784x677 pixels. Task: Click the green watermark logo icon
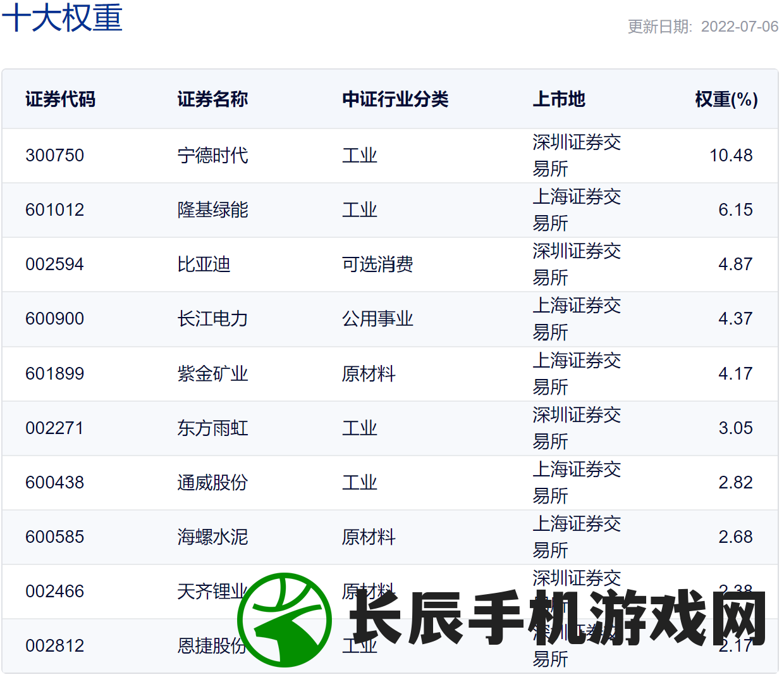point(285,620)
